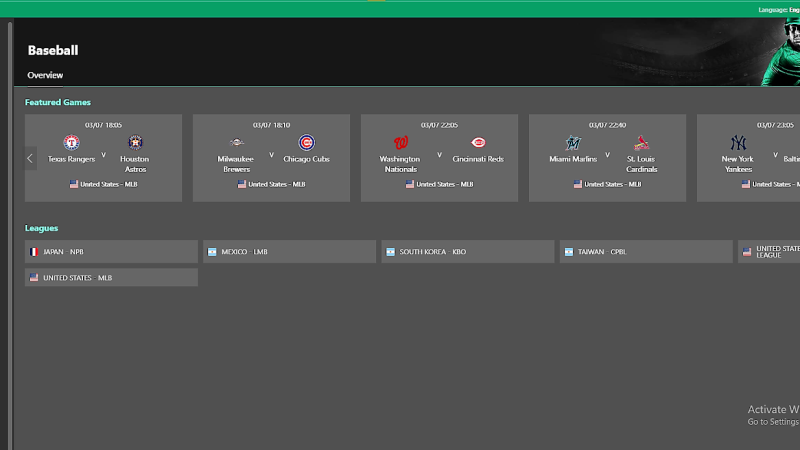Click the St. Louis Cardinals team logo
Viewport: 800px width, 450px height.
641,142
